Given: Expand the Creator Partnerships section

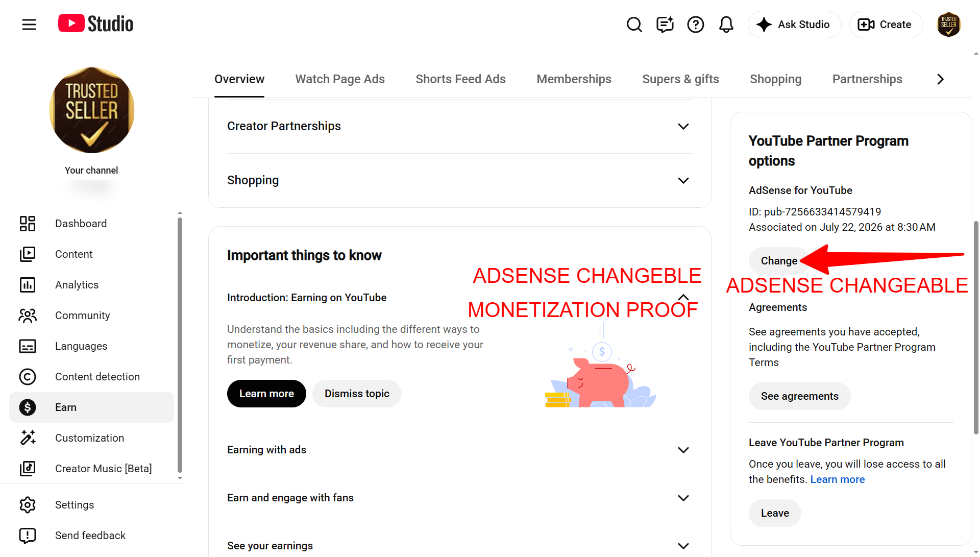Looking at the screenshot, I should tap(459, 126).
